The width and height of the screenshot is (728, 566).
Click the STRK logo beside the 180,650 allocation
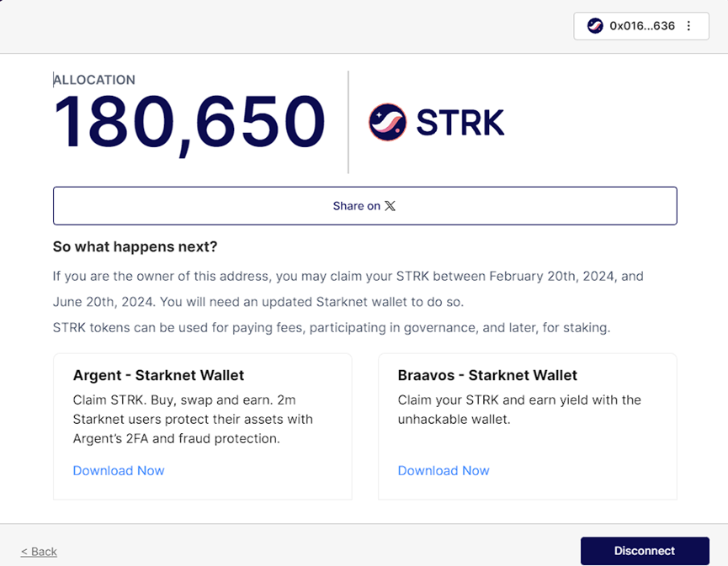(386, 122)
